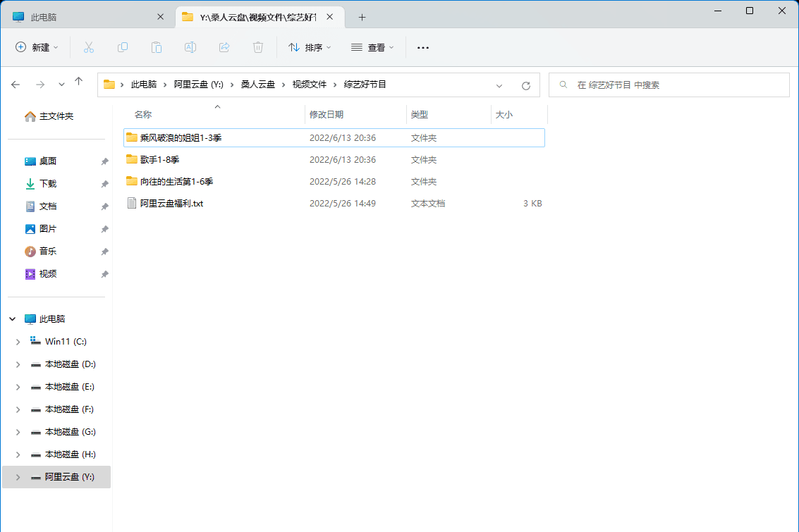Click the search box 在 综艺好节目 中搜索
Image resolution: width=799 pixels, height=532 pixels.
coord(669,85)
